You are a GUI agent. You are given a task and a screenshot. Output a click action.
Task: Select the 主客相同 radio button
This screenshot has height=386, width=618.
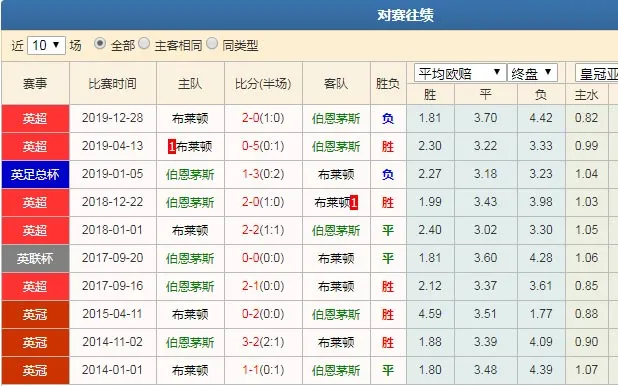144,43
